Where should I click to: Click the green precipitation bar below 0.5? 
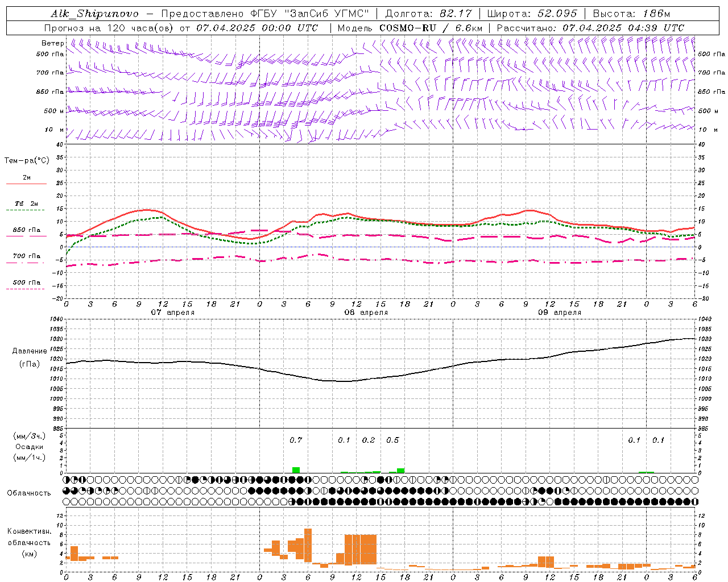(x=401, y=471)
